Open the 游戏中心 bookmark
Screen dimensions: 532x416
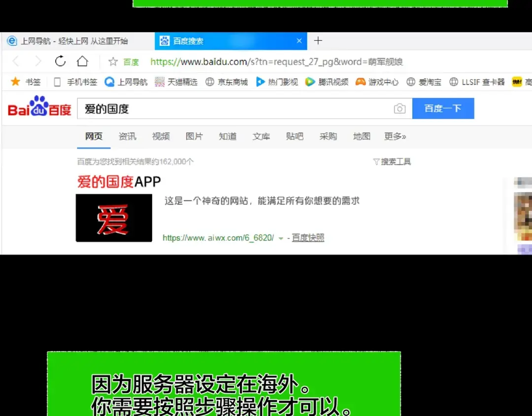[x=377, y=82]
